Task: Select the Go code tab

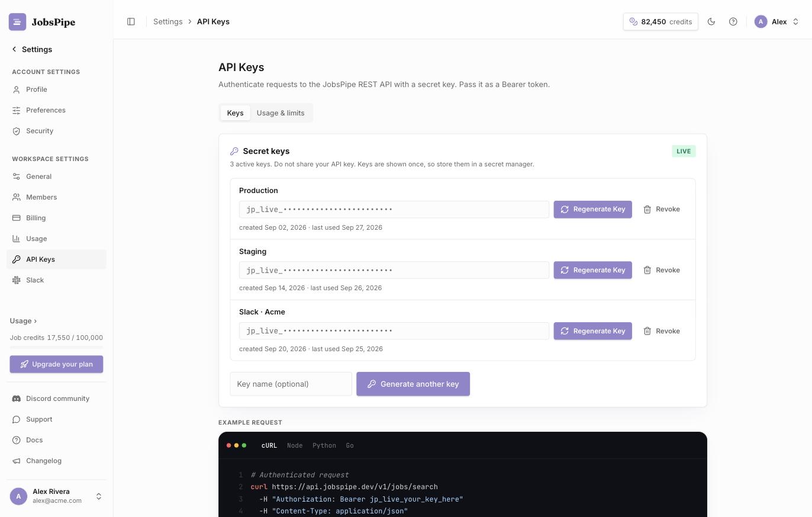Action: (x=350, y=445)
